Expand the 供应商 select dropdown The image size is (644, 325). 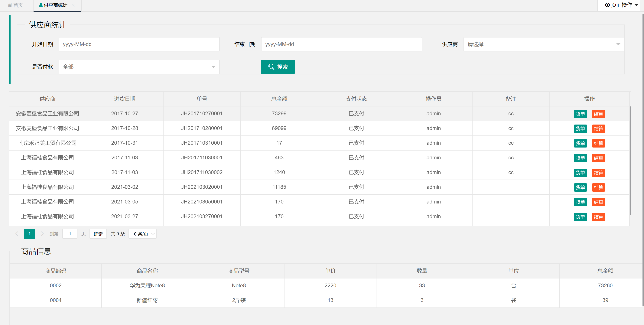point(544,44)
